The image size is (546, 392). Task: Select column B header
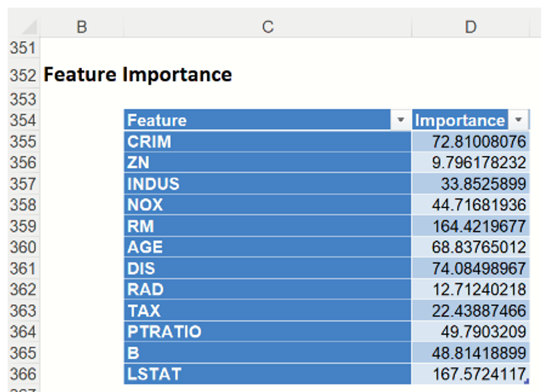(81, 27)
